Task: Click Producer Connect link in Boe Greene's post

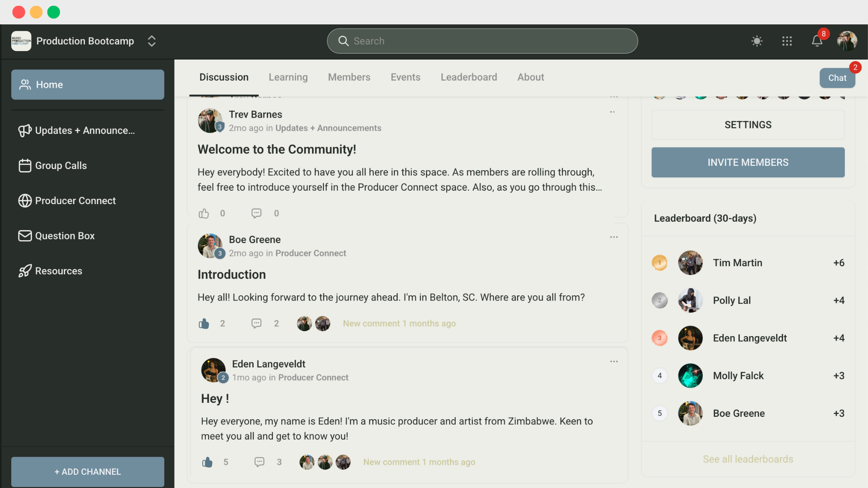Action: 311,253
